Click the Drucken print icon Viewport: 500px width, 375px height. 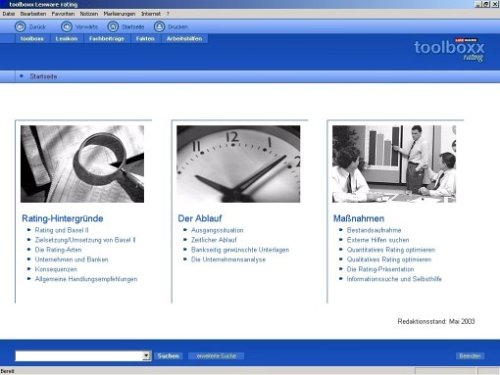tap(159, 27)
